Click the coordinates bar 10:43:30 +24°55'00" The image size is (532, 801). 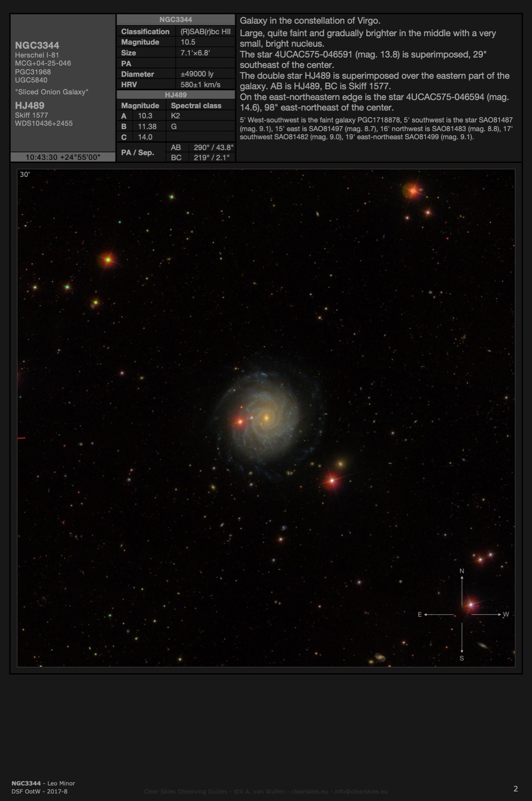click(x=63, y=157)
